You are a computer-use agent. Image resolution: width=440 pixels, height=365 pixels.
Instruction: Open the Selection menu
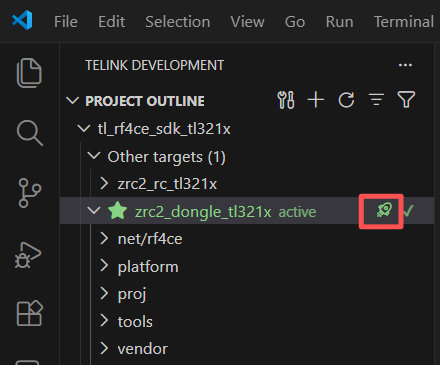(178, 22)
